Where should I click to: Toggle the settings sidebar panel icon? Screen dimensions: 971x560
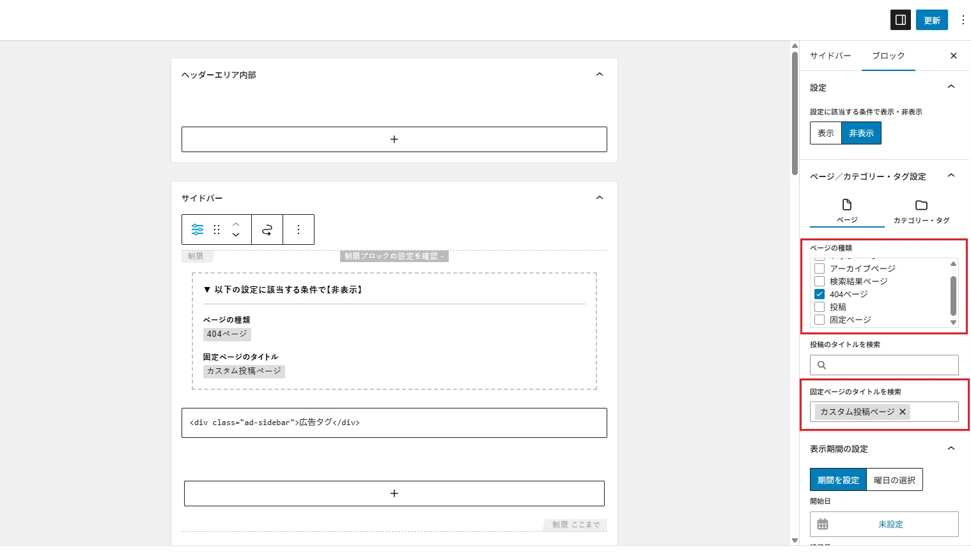900,20
